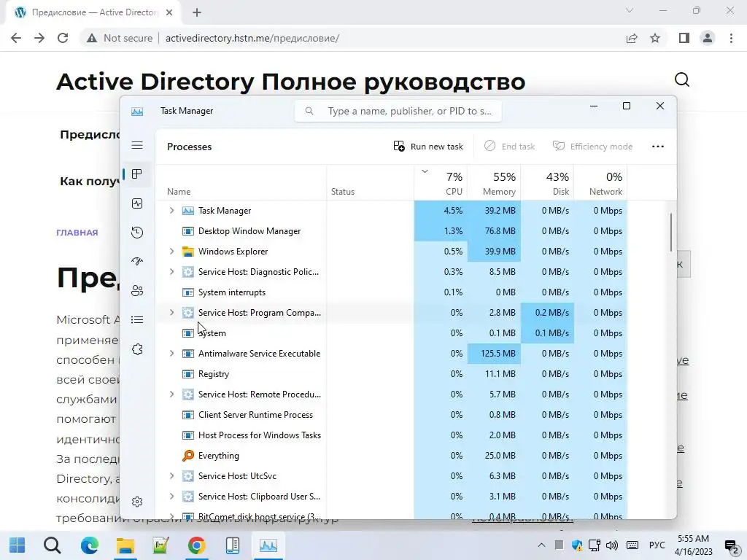The height and width of the screenshot is (560, 747).
Task: Click the site title Active Directory Полное руководство
Action: (290, 82)
